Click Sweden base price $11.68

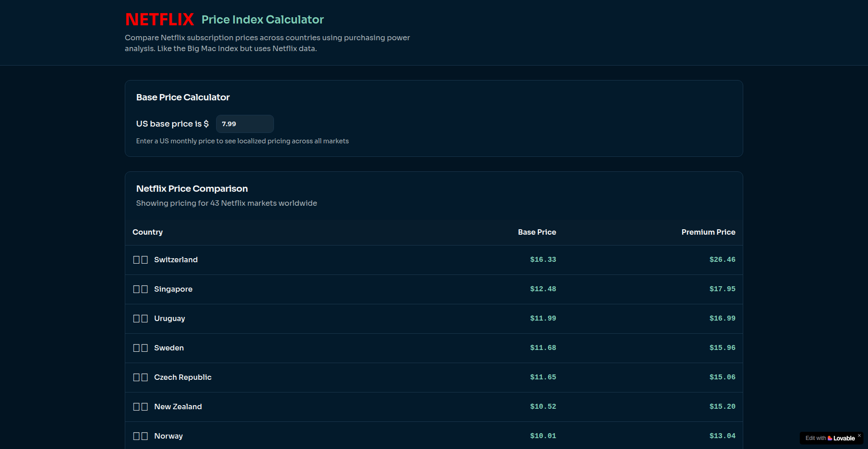click(543, 348)
